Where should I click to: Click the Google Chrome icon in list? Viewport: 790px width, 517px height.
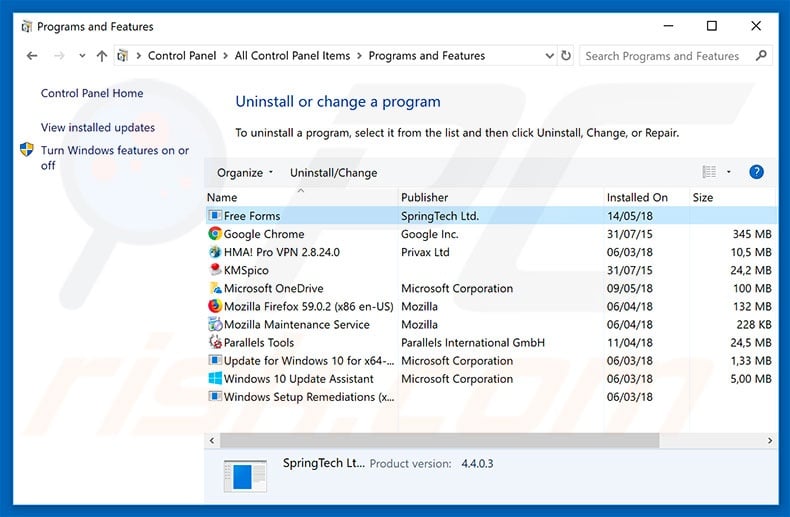pos(215,234)
